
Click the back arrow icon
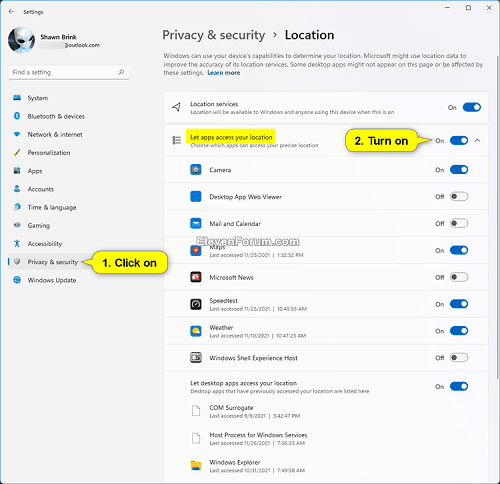[x=11, y=12]
